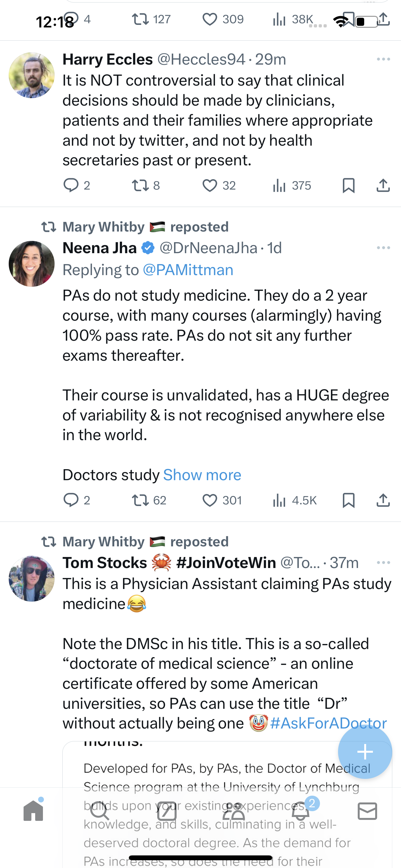This screenshot has height=868, width=401.
Task: Reply to Harry Eccles' tweet
Action: pos(71,186)
